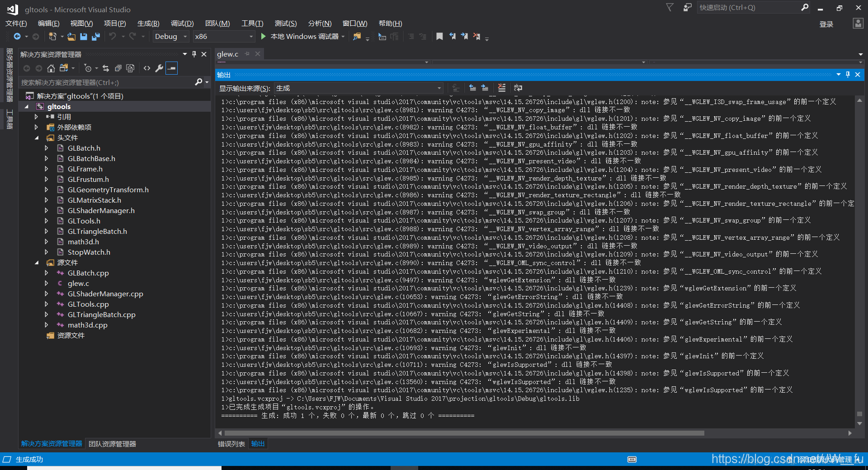This screenshot has width=868, height=470.
Task: Collapse all nodes in Solution Explorer
Action: [118, 68]
